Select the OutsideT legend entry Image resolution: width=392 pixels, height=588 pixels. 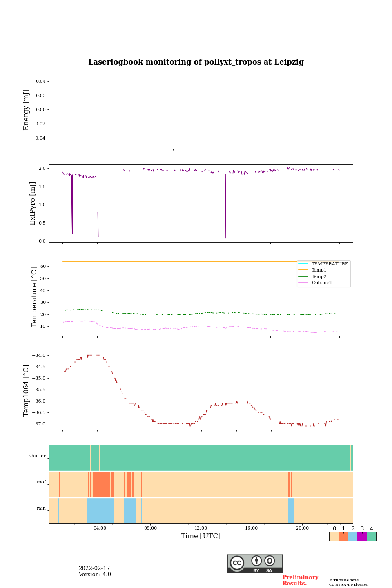322,283
